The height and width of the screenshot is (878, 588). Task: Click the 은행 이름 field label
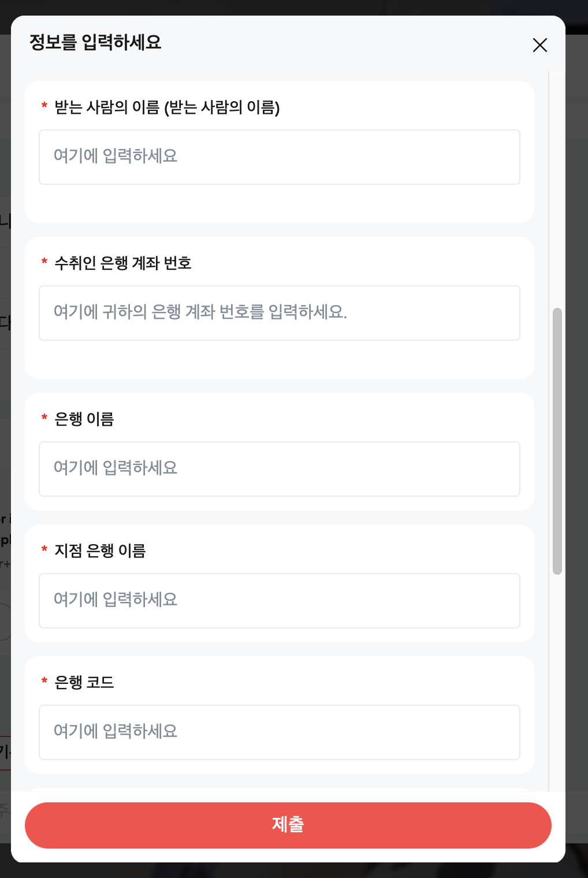point(84,419)
